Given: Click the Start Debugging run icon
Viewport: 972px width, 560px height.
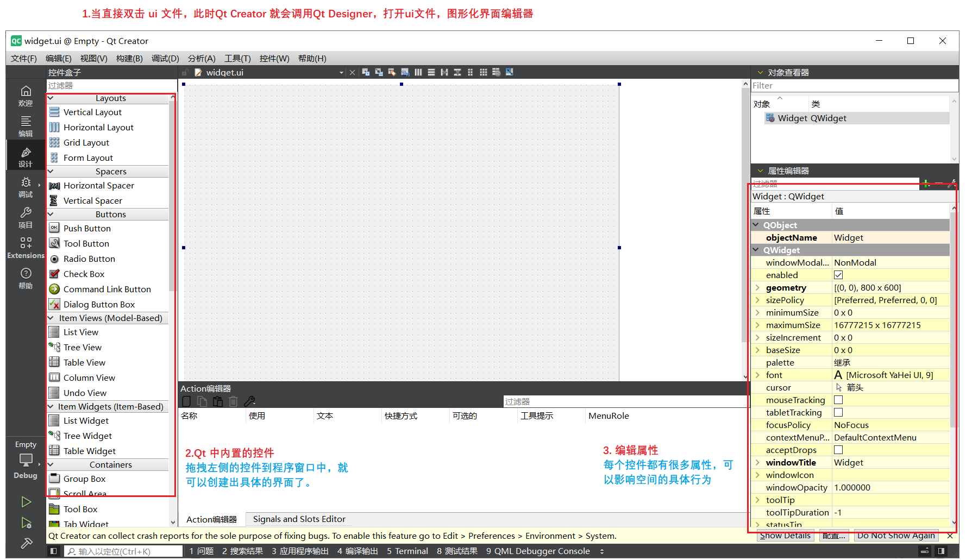Looking at the screenshot, I should [x=26, y=523].
